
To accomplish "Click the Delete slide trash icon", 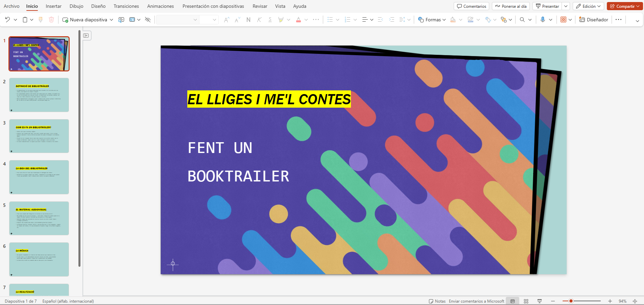I will click(51, 20).
